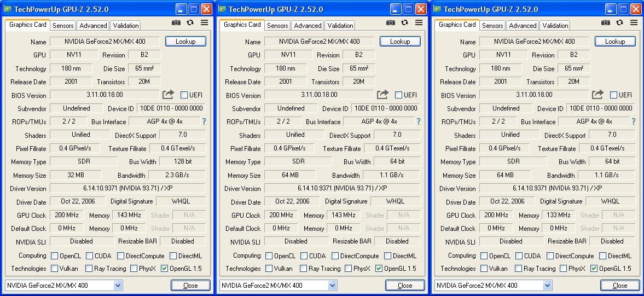Click BIOS export arrow icon in left window
Image resolution: width=644 pixels, height=296 pixels.
[168, 95]
